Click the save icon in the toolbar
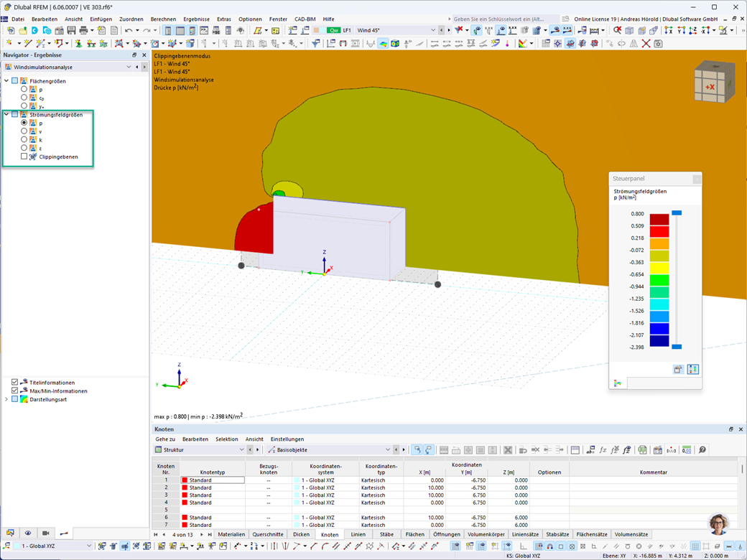Viewport: 747px width, 560px height. [71, 30]
